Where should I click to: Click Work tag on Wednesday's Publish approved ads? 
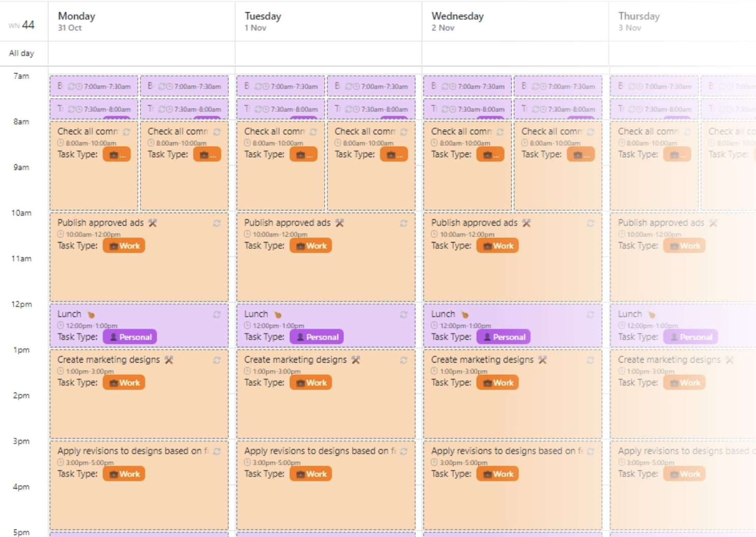pyautogui.click(x=498, y=246)
